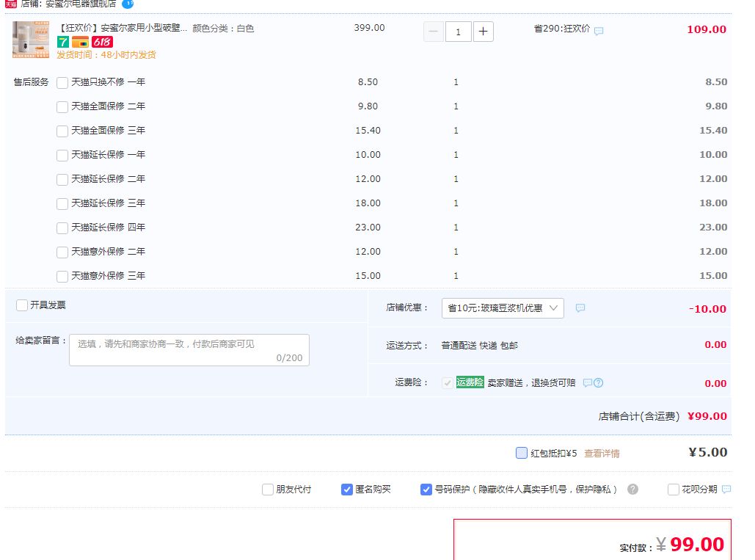Click the product thumbnail image
This screenshot has height=560, width=755.
31,40
